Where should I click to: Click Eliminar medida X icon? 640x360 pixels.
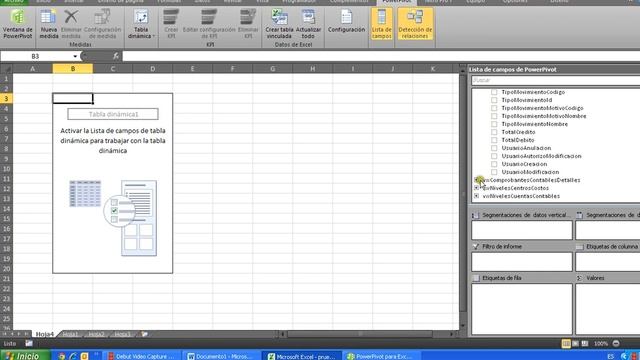[x=71, y=17]
